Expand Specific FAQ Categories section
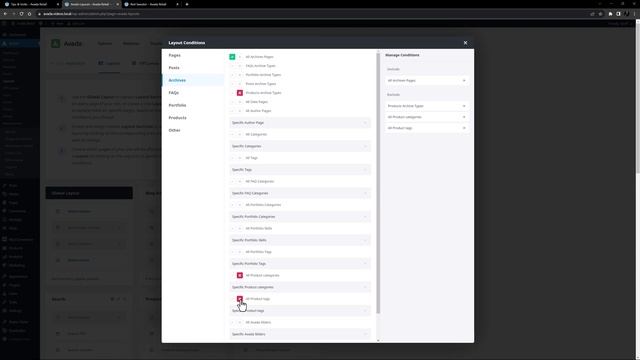This screenshot has width=640, height=360. 300,193
